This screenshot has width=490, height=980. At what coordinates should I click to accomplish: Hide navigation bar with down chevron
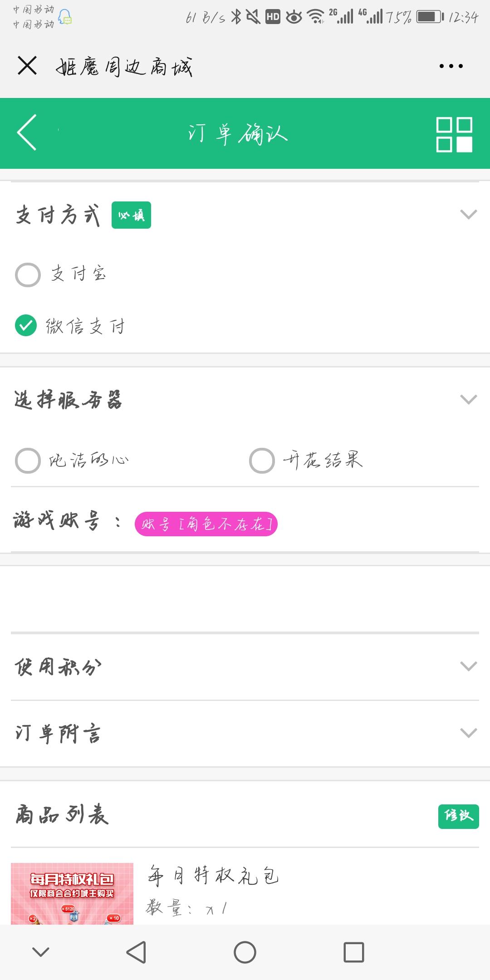tap(41, 952)
